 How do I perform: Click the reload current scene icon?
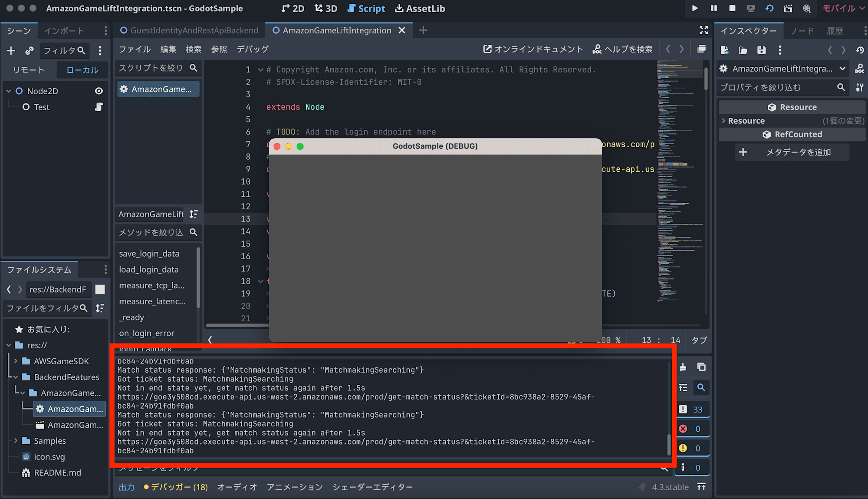tap(769, 8)
